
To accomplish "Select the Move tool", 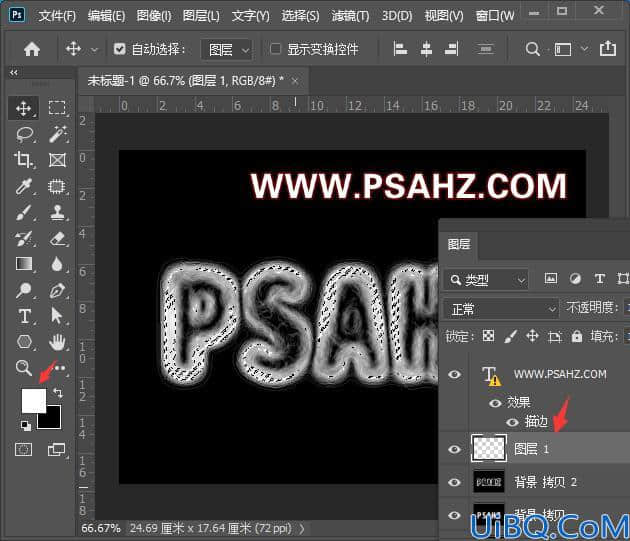I will coord(24,108).
